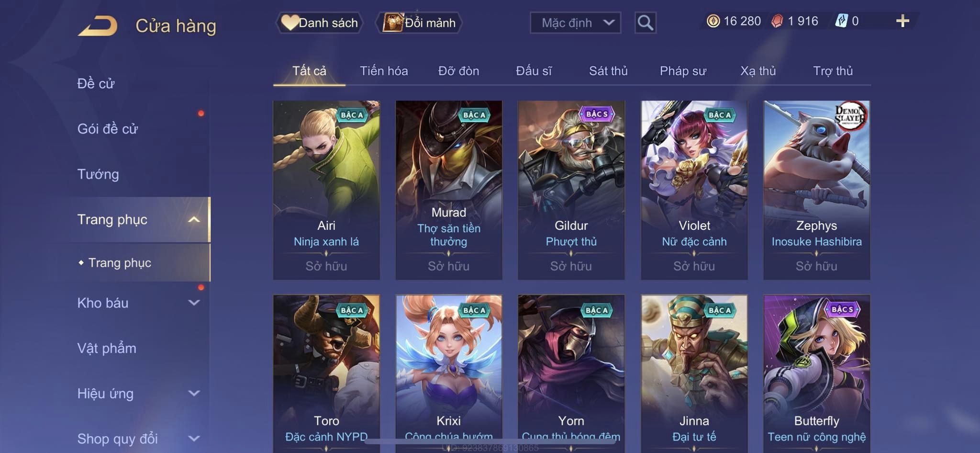Expand the Kho báu sidebar section

tap(194, 303)
